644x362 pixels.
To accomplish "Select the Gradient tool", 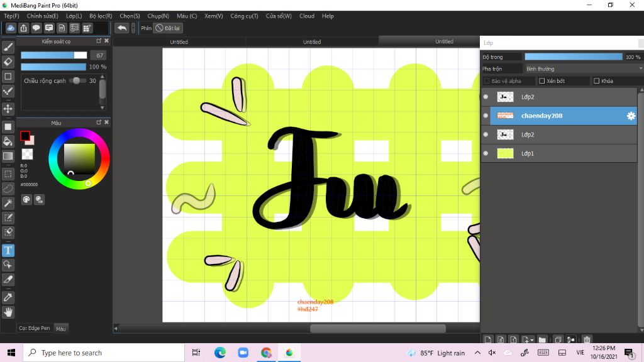I will (8, 156).
